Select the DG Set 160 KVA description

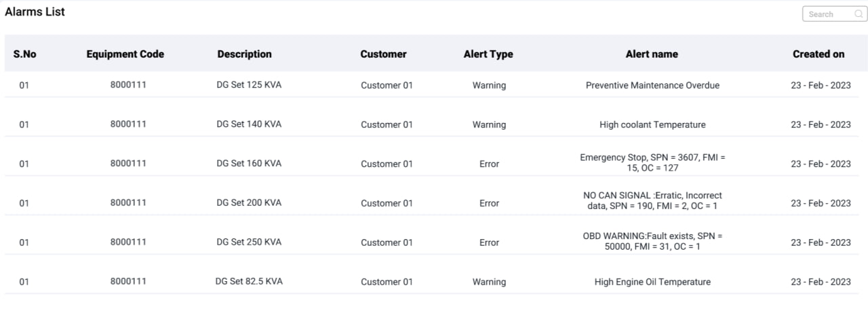click(249, 164)
